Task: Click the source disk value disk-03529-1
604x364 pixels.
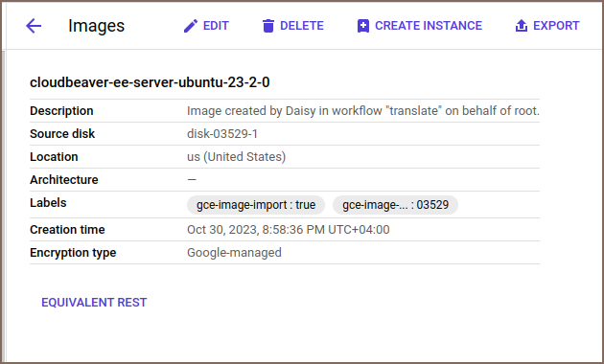Action: (222, 134)
